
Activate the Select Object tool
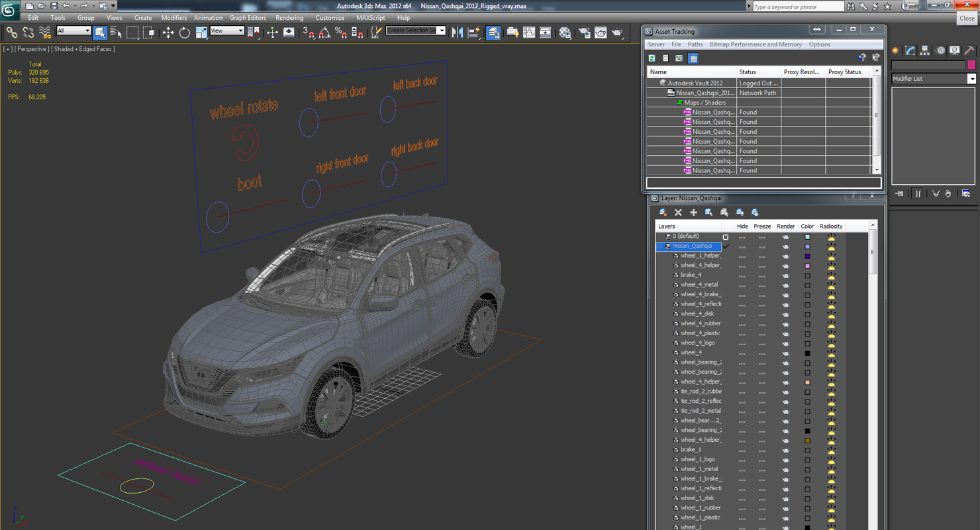point(100,32)
